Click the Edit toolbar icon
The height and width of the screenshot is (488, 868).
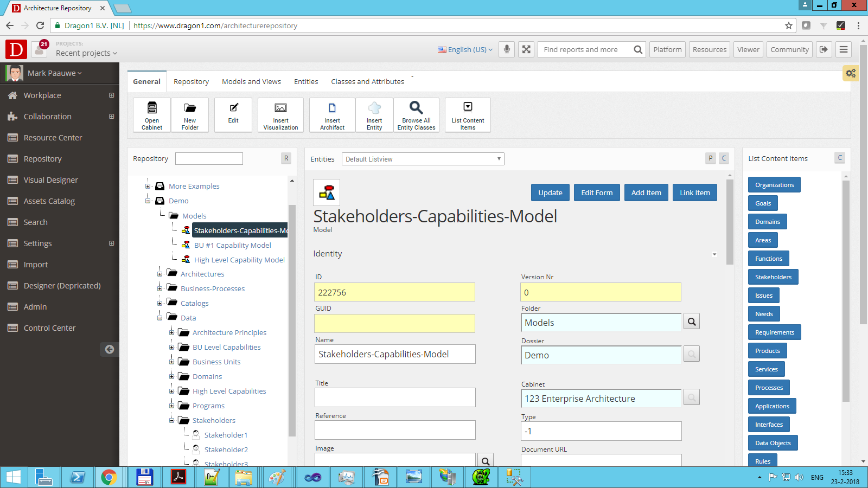(x=233, y=115)
